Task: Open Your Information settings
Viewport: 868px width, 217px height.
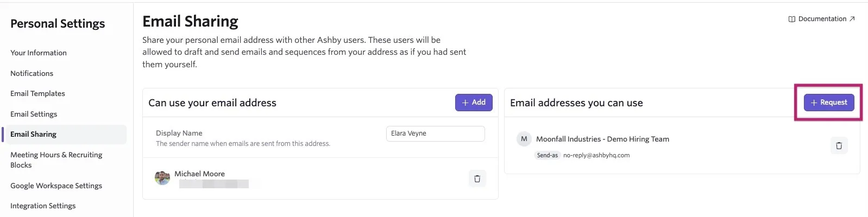Action: pos(39,53)
